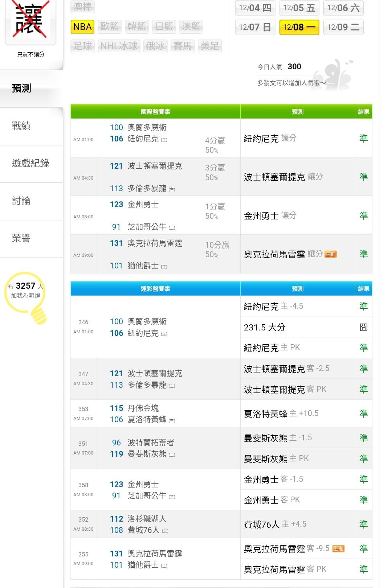Open the 榮譽 sidebar tab
Screen dimensions: 392x588
tap(21, 238)
